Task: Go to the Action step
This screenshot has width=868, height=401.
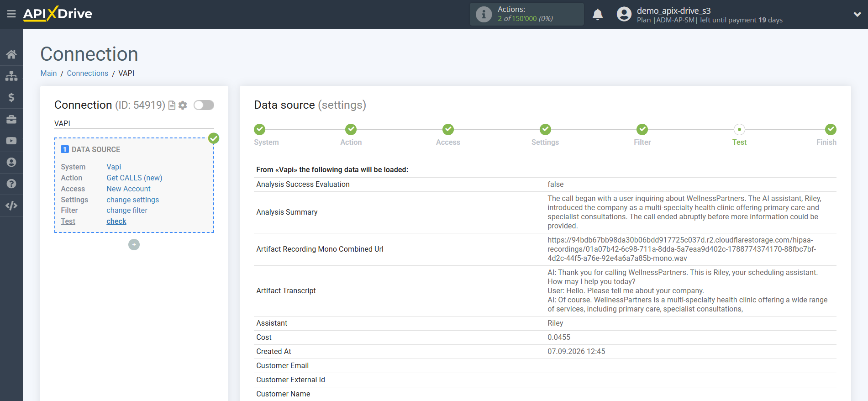Action: coord(351,129)
